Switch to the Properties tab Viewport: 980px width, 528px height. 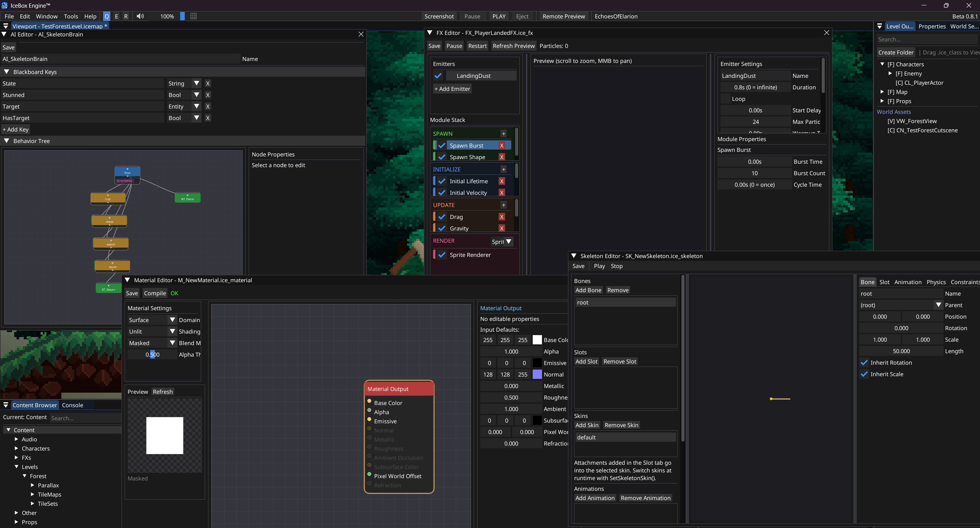click(x=932, y=26)
